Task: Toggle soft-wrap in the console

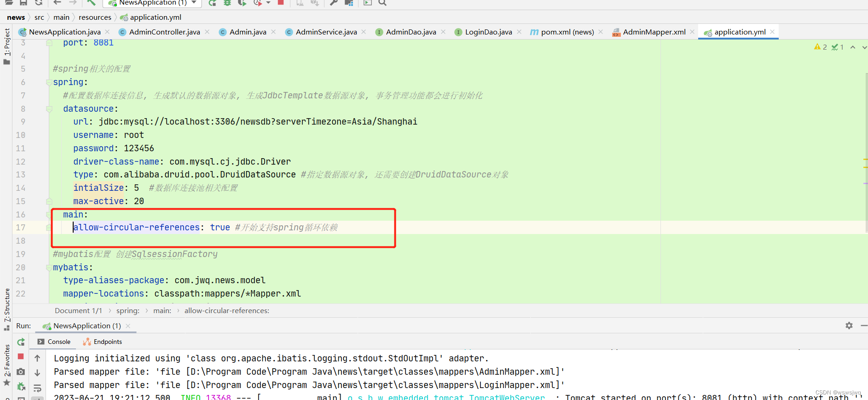Action: coord(37,388)
